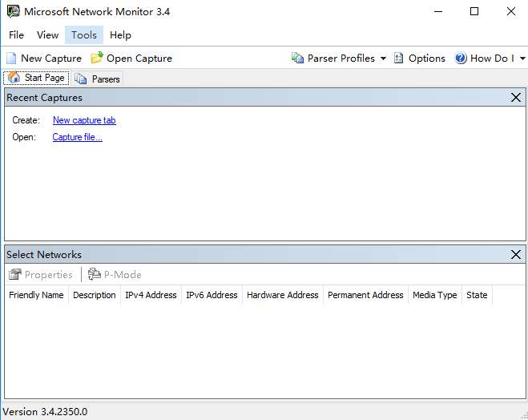Sort by Friendly Name column header
Image resolution: width=528 pixels, height=420 pixels.
pyautogui.click(x=36, y=295)
